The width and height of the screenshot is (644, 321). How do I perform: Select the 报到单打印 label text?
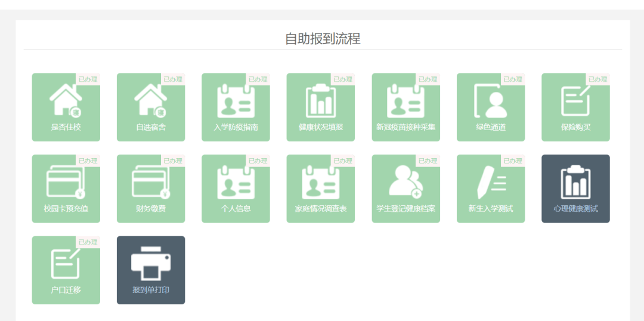pyautogui.click(x=151, y=290)
